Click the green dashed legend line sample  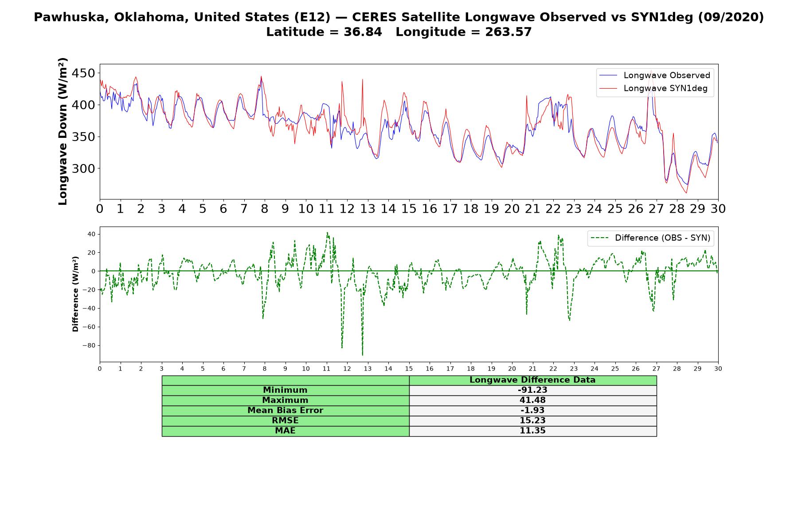599,238
